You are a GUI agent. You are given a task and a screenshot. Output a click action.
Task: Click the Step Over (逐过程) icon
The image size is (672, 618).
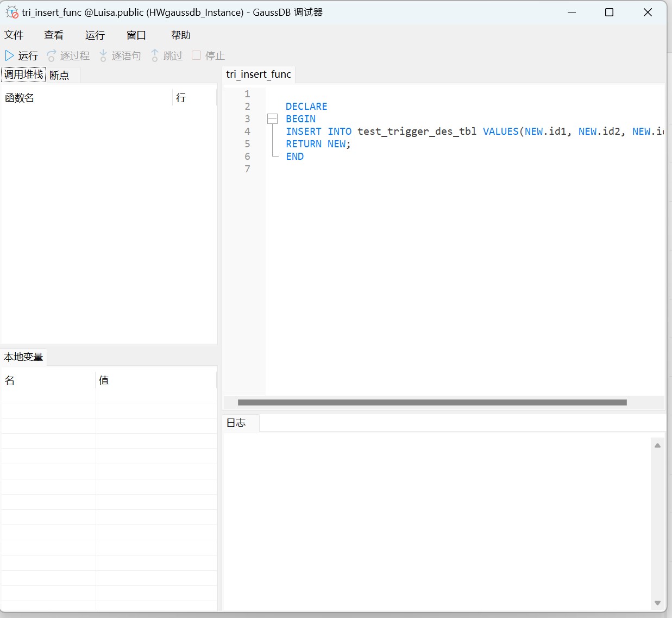coord(52,55)
